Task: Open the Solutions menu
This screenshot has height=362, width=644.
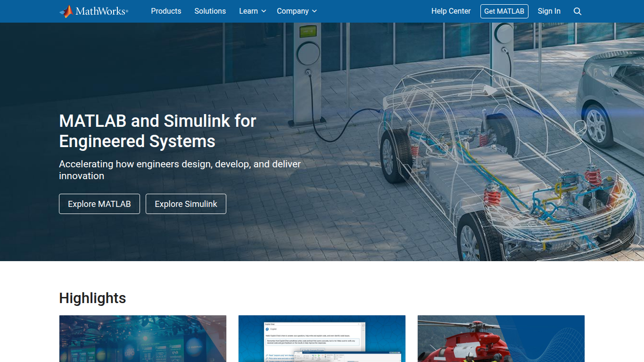Action: pyautogui.click(x=210, y=11)
